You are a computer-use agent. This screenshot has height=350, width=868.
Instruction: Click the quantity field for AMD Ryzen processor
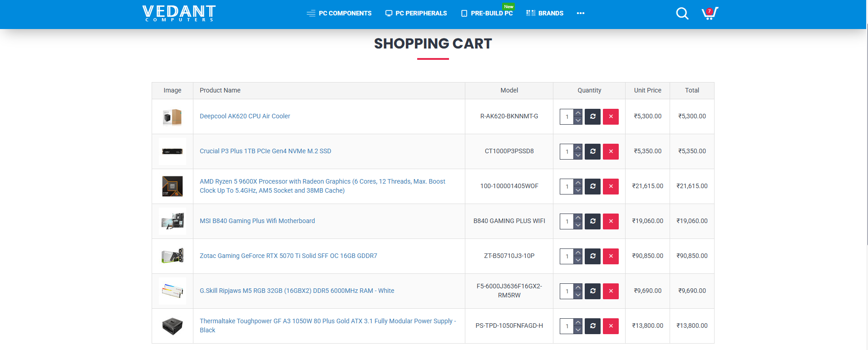click(x=567, y=186)
